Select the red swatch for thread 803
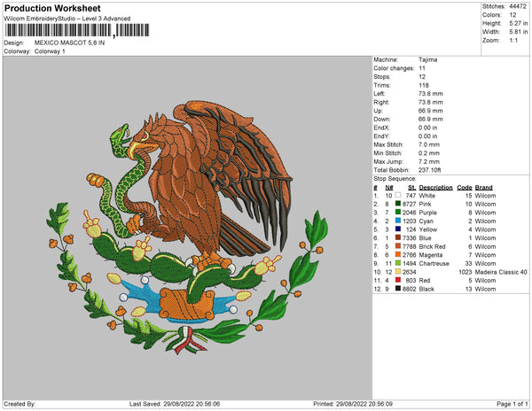 point(398,280)
